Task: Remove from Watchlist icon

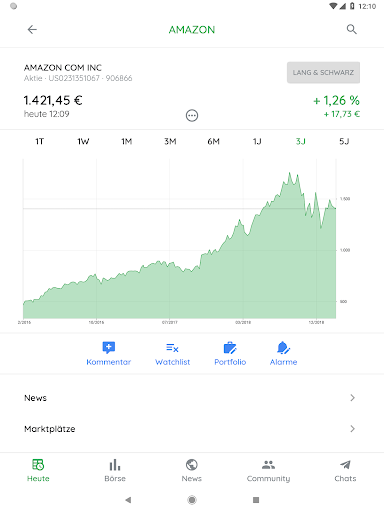Action: [x=172, y=348]
